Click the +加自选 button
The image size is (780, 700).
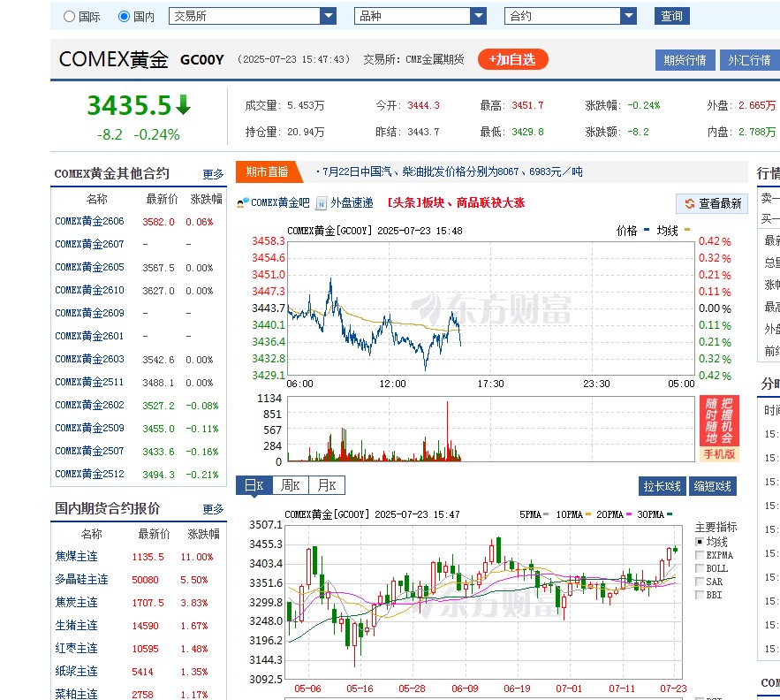coord(513,60)
